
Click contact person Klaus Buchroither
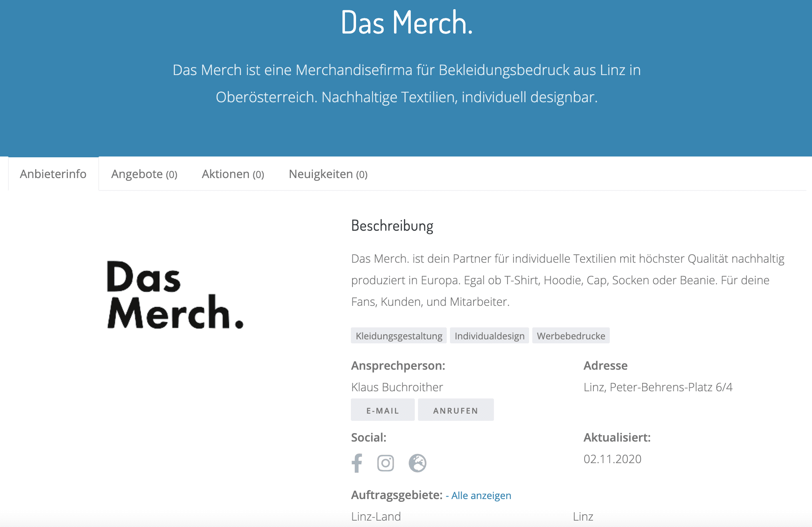click(397, 386)
